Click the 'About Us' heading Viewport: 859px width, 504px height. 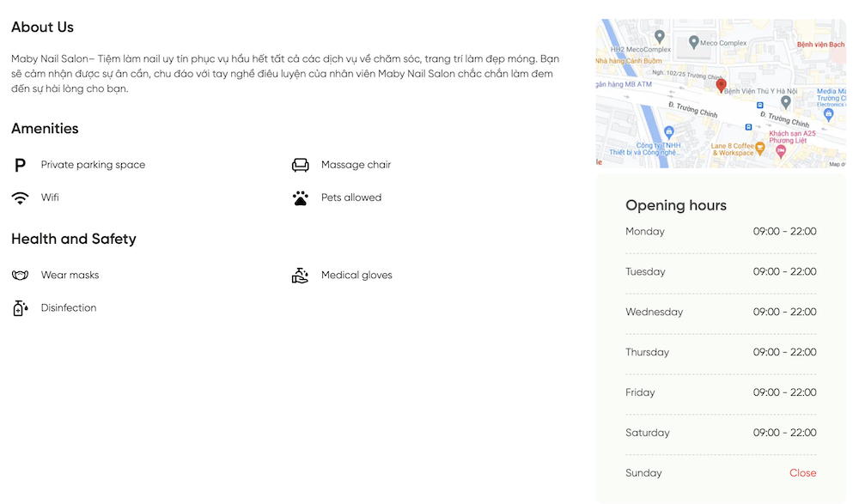(x=42, y=27)
